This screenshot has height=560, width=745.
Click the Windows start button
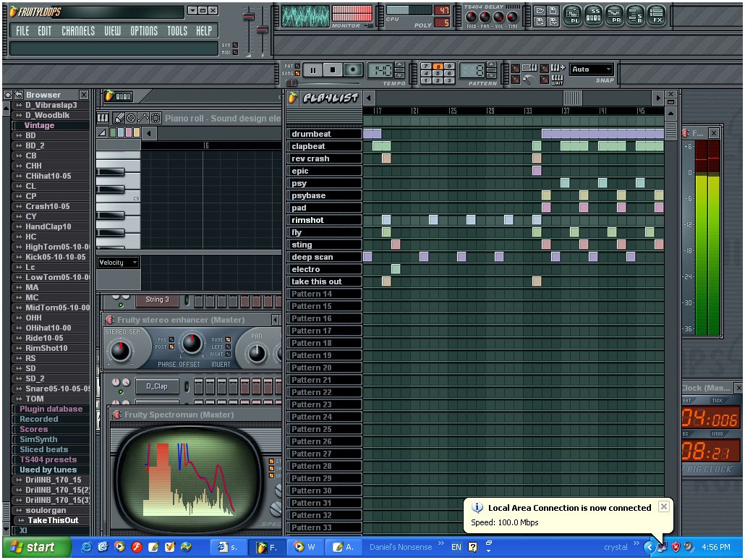[x=37, y=547]
